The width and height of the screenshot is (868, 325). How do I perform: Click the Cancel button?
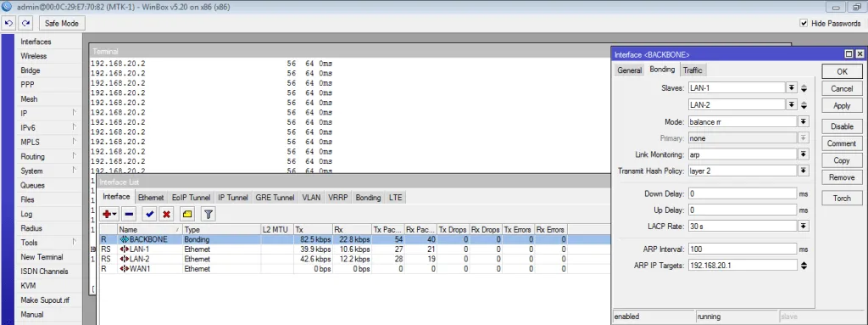842,89
